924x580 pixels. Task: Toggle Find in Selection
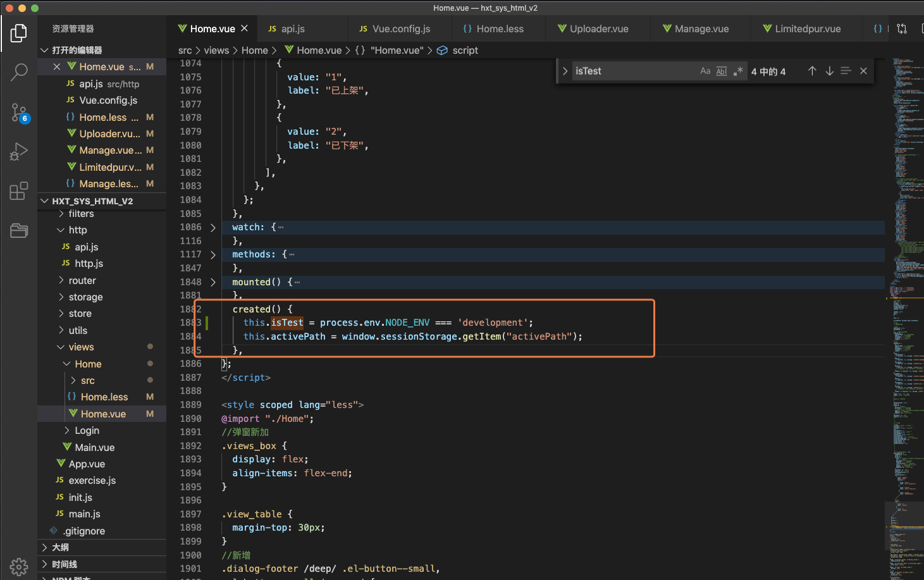pyautogui.click(x=846, y=71)
